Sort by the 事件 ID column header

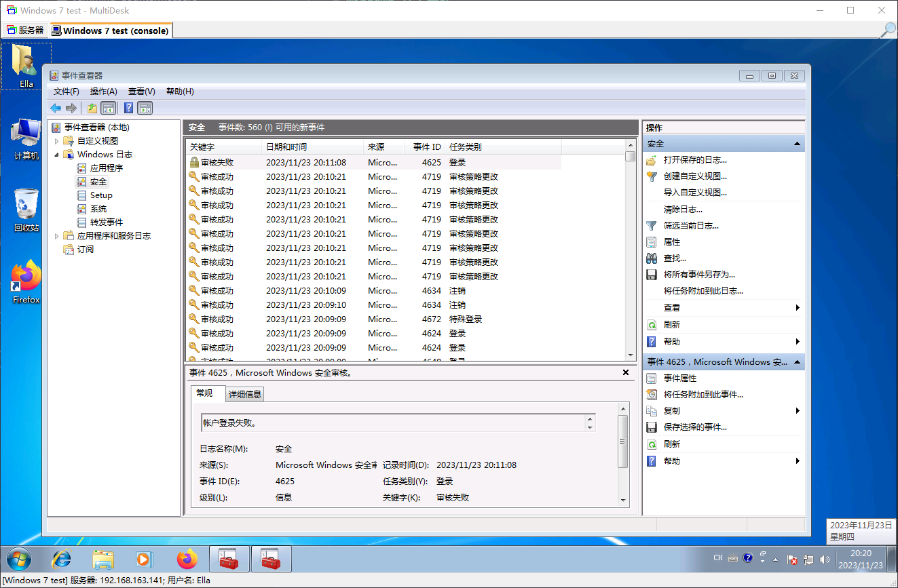coord(426,147)
